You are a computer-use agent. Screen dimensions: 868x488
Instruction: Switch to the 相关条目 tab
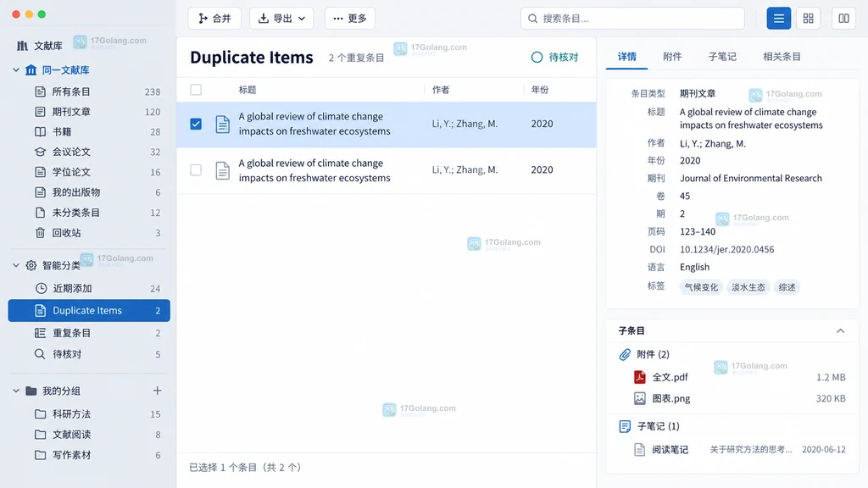coord(782,57)
